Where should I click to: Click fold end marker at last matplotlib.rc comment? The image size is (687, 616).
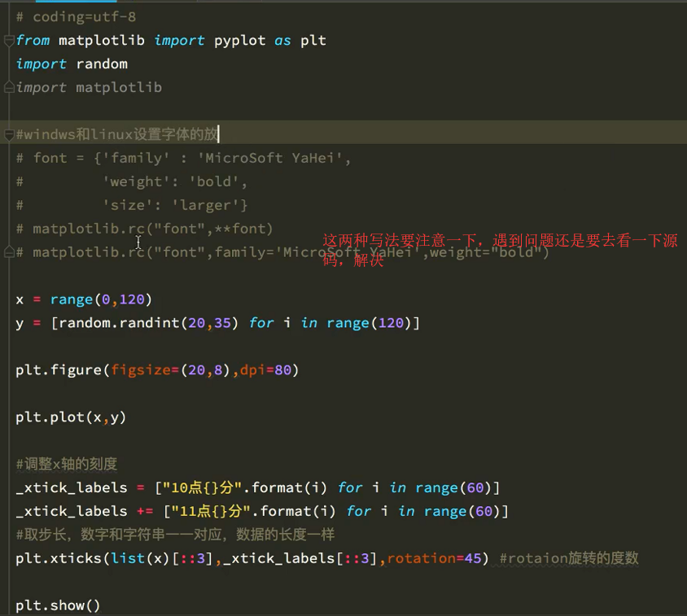tap(9, 253)
